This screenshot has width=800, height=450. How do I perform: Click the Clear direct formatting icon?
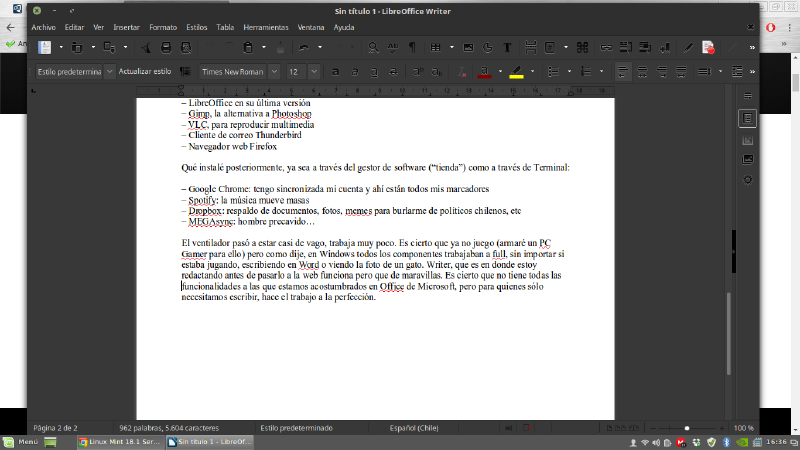(x=461, y=72)
